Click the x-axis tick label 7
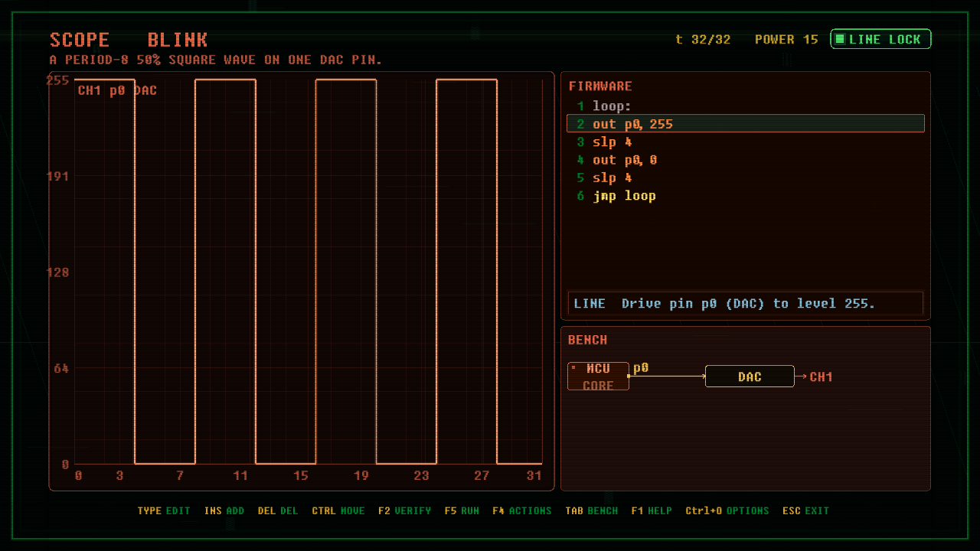The image size is (980, 551). [x=180, y=475]
